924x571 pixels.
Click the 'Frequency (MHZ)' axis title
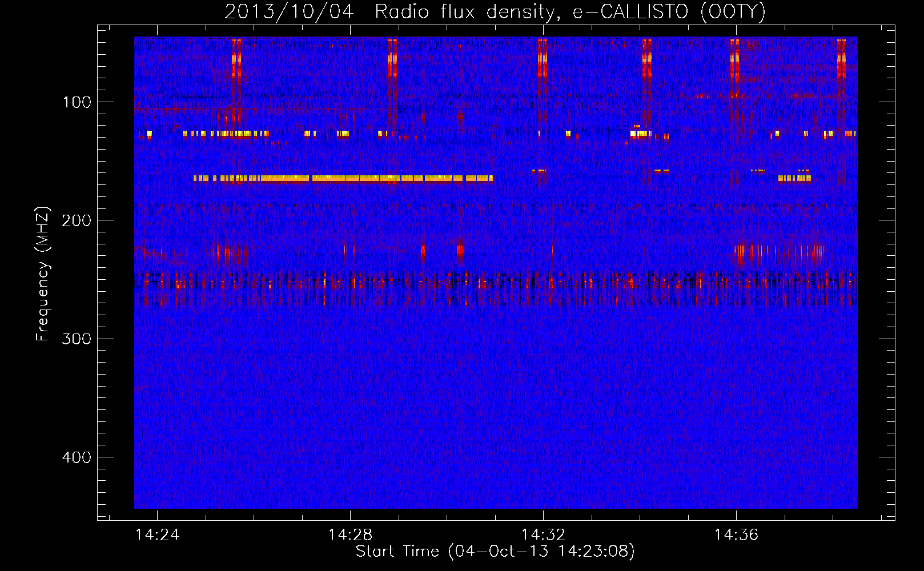coord(43,274)
